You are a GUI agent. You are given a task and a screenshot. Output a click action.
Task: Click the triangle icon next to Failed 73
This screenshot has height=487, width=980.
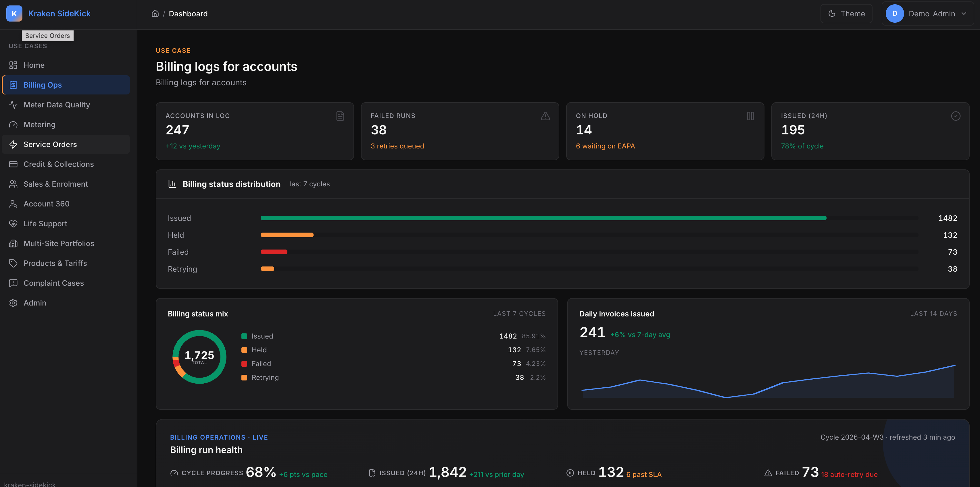tap(768, 473)
